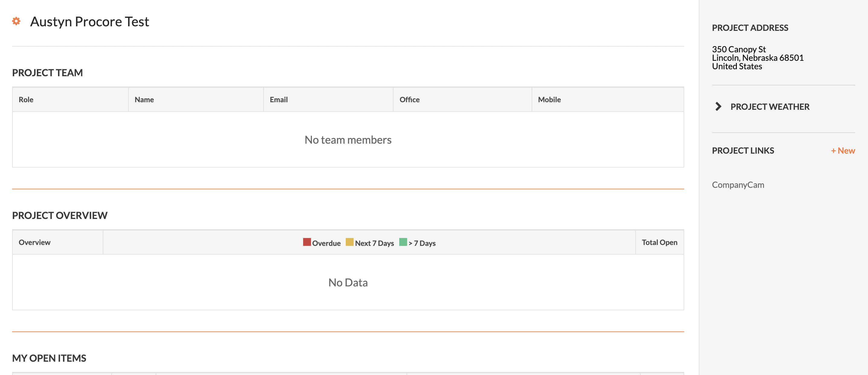868x375 pixels.
Task: Click the Email column header
Action: (x=278, y=99)
